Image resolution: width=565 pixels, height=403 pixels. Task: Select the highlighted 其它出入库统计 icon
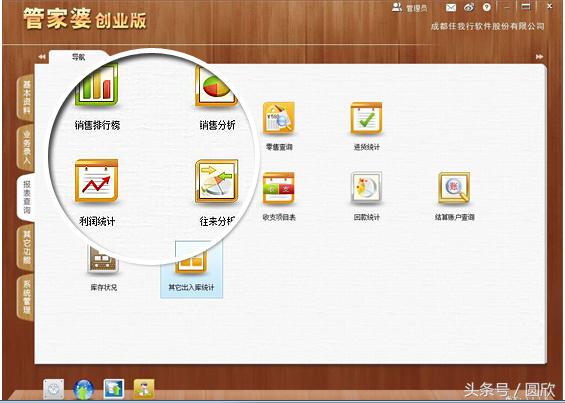[x=191, y=270]
